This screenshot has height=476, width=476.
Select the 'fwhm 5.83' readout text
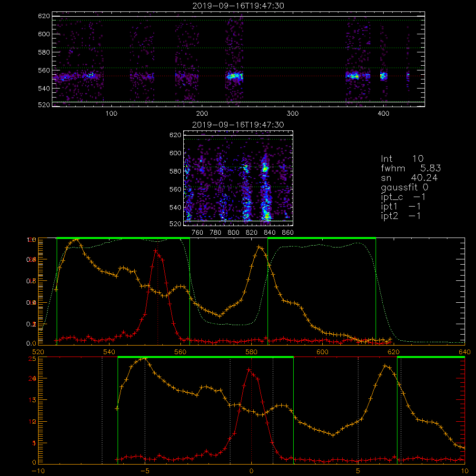[411, 168]
